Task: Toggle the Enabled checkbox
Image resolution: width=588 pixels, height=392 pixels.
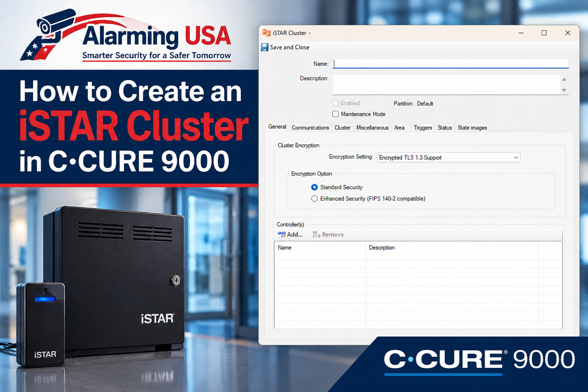Action: pos(336,103)
